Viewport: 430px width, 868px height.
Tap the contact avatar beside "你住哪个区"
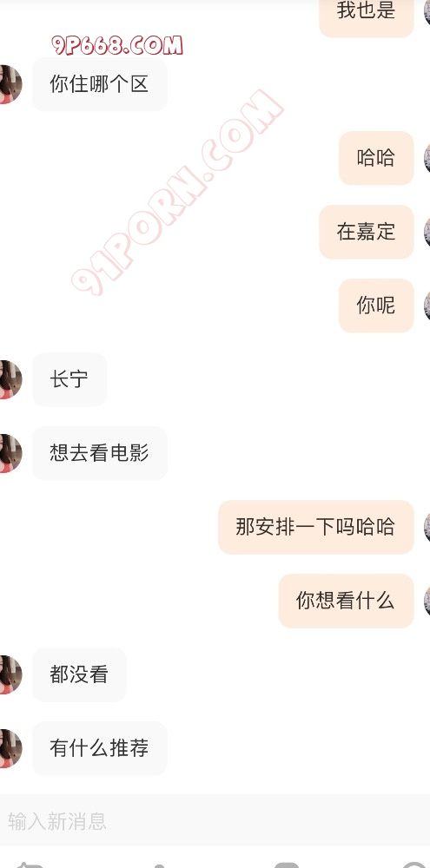(10, 84)
